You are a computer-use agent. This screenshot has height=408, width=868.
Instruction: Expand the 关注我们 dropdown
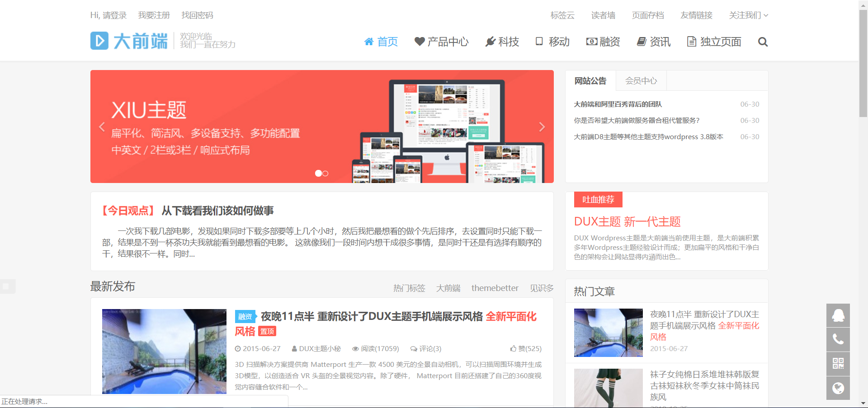point(748,15)
